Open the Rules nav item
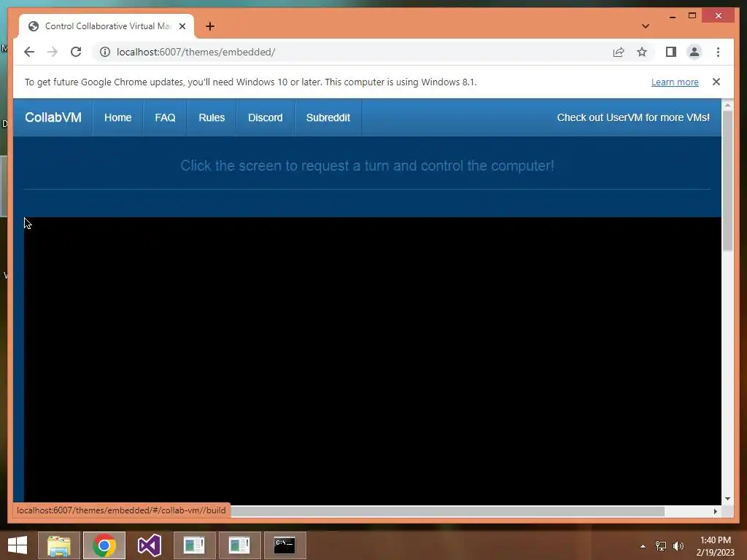747x560 pixels. [212, 117]
